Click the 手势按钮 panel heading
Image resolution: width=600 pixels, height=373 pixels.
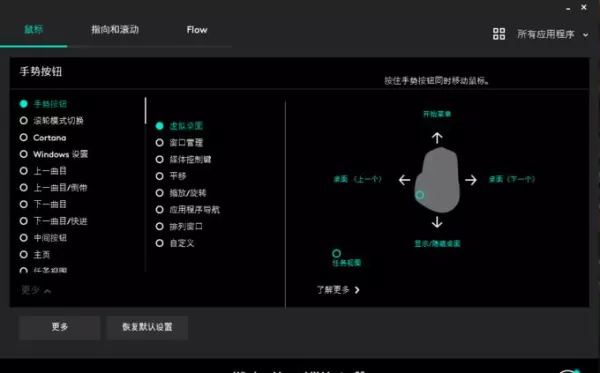[x=41, y=72]
